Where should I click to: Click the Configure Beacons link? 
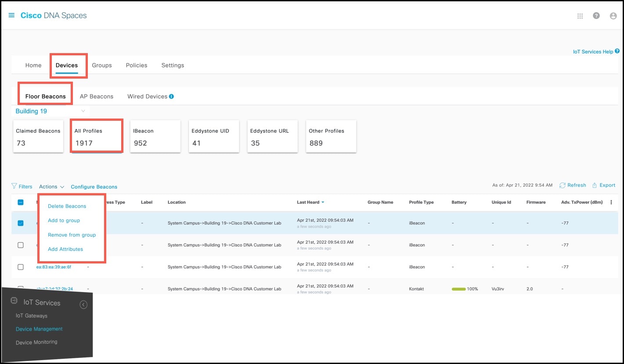click(94, 187)
